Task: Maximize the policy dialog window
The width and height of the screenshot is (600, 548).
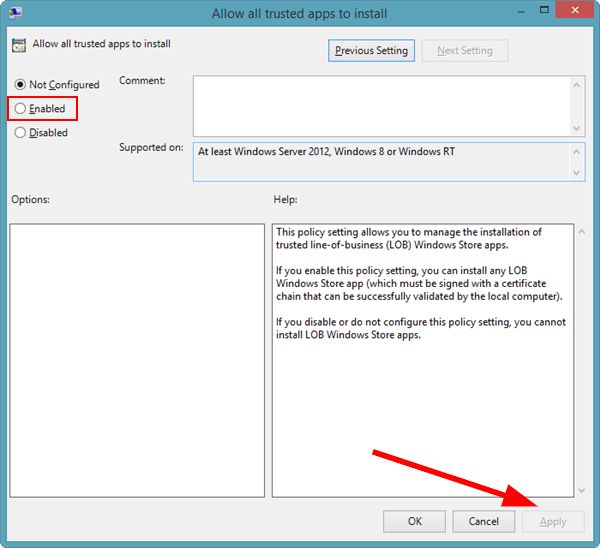Action: [x=544, y=10]
